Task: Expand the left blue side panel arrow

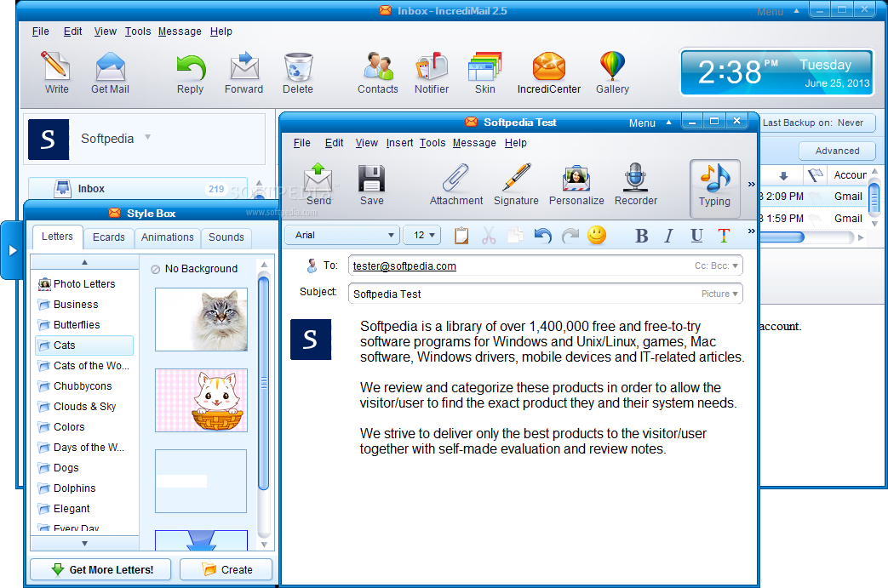Action: point(11,250)
